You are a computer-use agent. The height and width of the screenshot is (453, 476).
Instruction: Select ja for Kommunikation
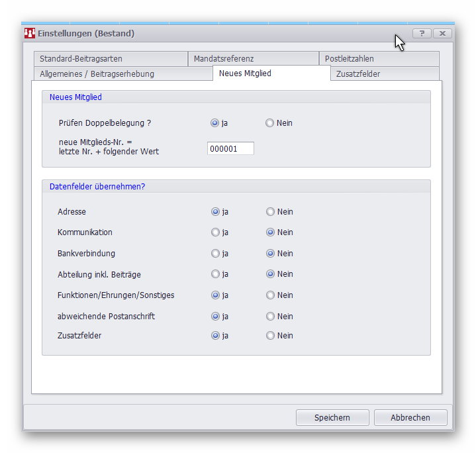215,232
